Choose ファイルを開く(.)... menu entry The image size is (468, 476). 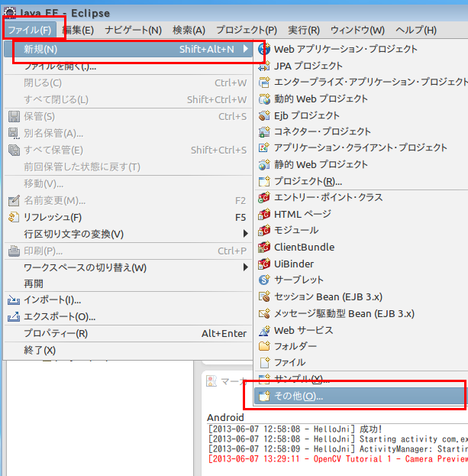point(128,66)
